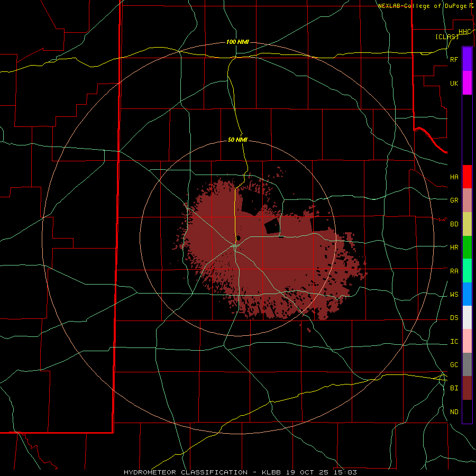Click the BD legend label
The width and height of the screenshot is (476, 476).
coord(454,224)
